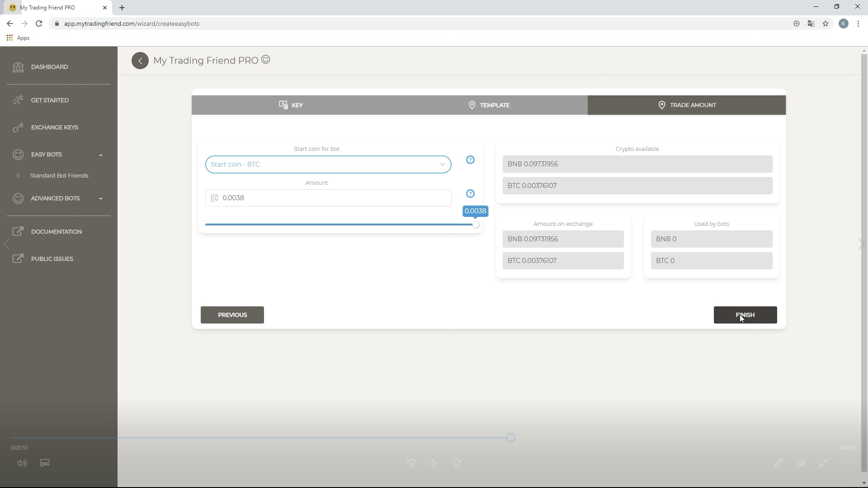Switch to the Template wizard tab
Viewport: 868px width, 488px height.
click(x=489, y=105)
